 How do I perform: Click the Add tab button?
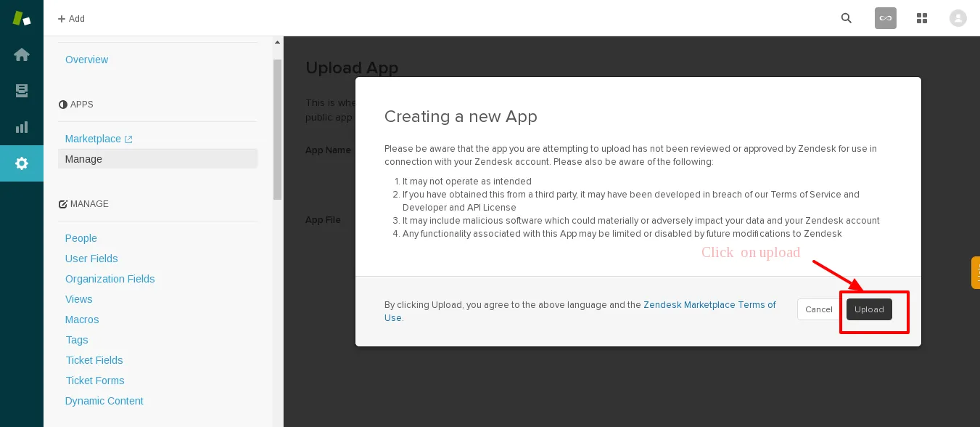click(x=71, y=19)
